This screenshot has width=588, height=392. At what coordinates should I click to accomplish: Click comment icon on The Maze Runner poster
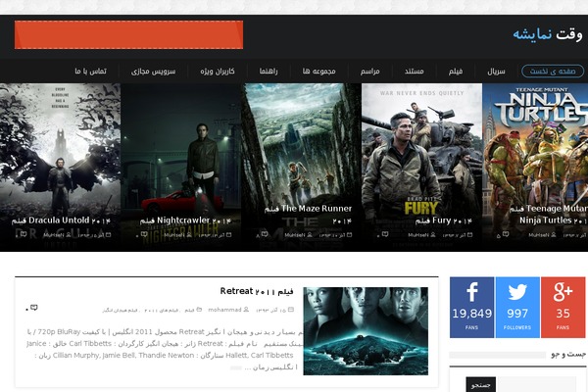tap(265, 234)
